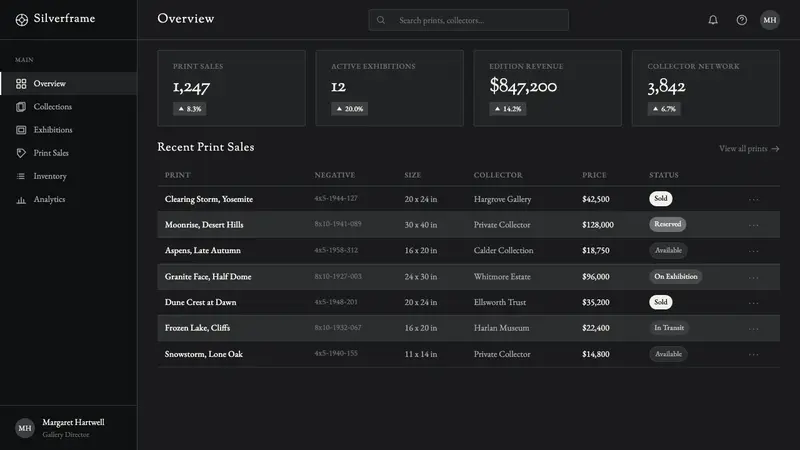Click the In Transit status badge
The image size is (800, 450).
click(669, 328)
